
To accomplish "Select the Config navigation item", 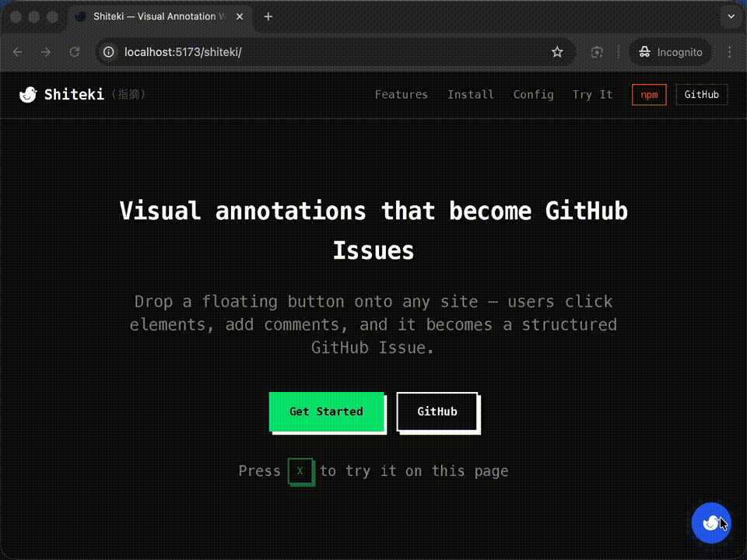I will (534, 94).
